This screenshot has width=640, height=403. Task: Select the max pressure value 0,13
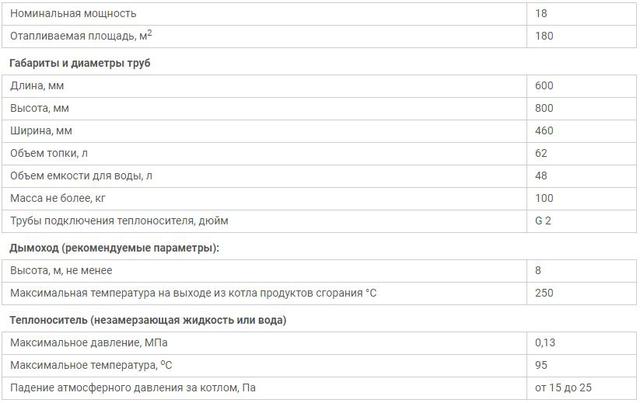545,343
